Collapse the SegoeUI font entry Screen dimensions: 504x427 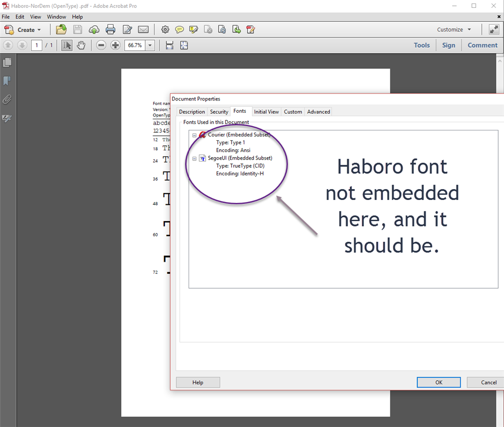click(194, 159)
